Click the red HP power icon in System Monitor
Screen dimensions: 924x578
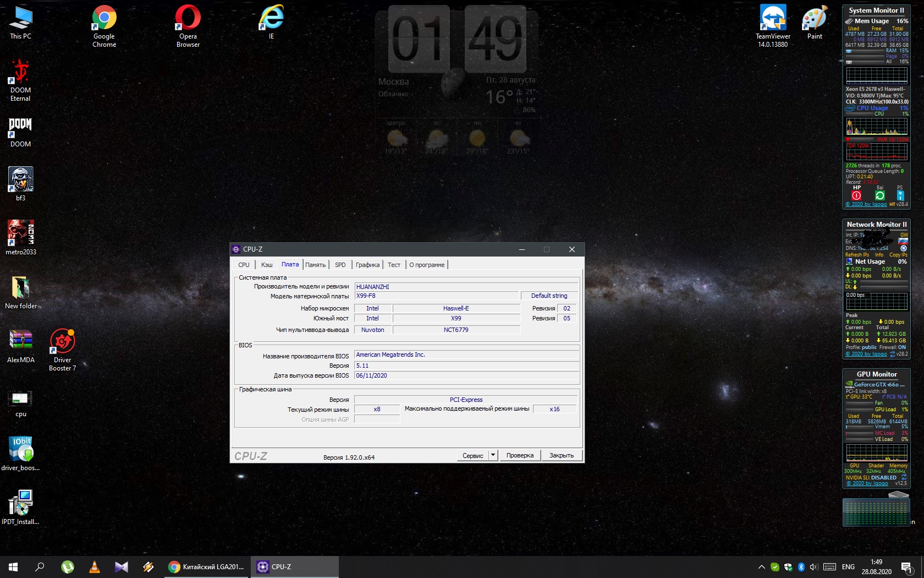pos(856,195)
